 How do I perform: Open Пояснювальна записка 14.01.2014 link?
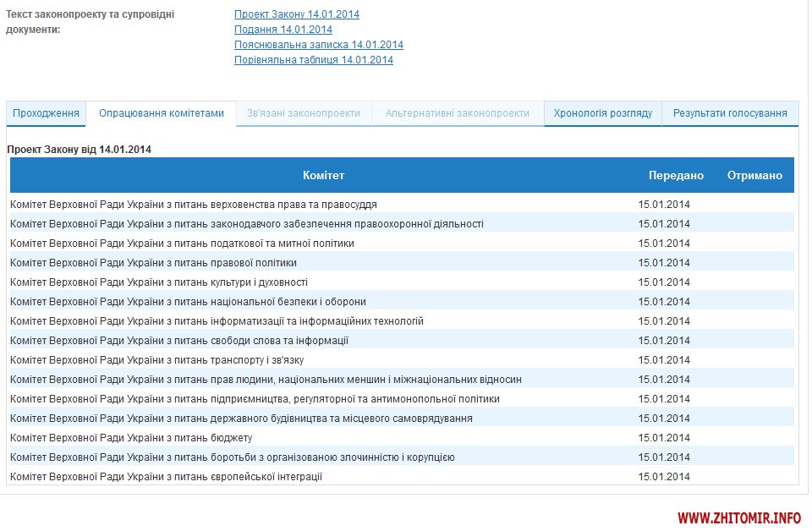tap(318, 45)
